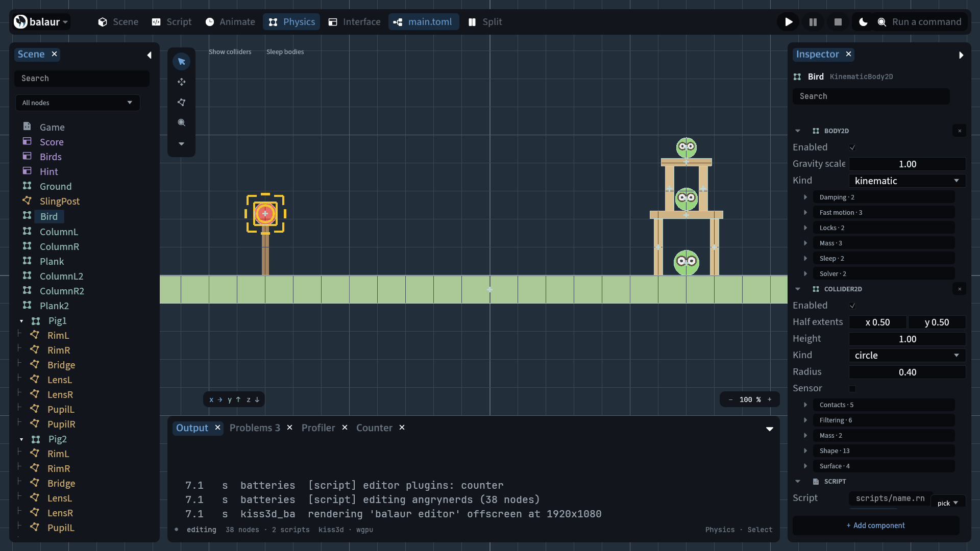Zoom out with minus button
This screenshot has width=980, height=551.
[730, 399]
